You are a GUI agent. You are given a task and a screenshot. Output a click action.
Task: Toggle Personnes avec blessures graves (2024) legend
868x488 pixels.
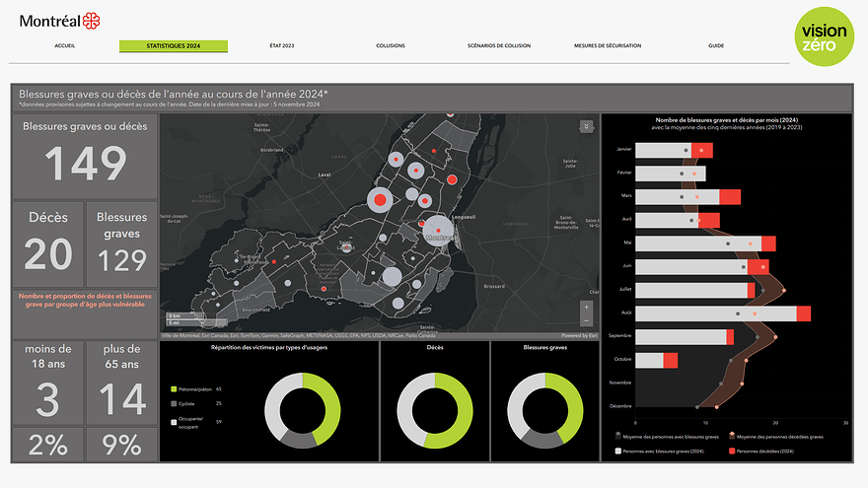tap(660, 451)
